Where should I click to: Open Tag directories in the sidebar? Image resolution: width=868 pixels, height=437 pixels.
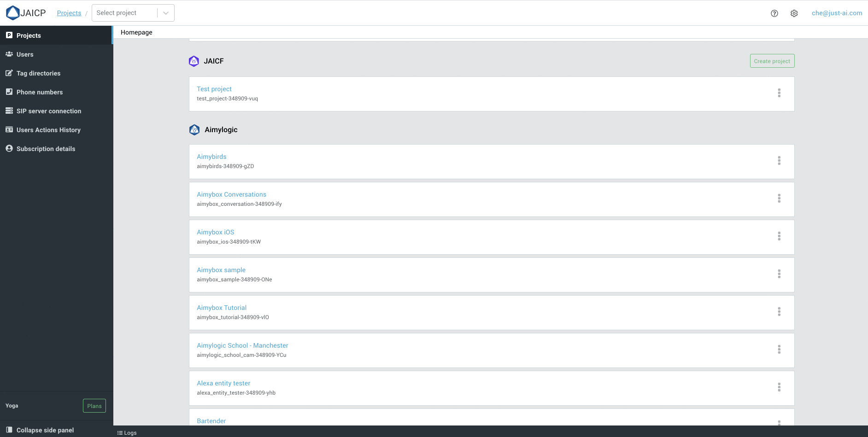pos(56,73)
